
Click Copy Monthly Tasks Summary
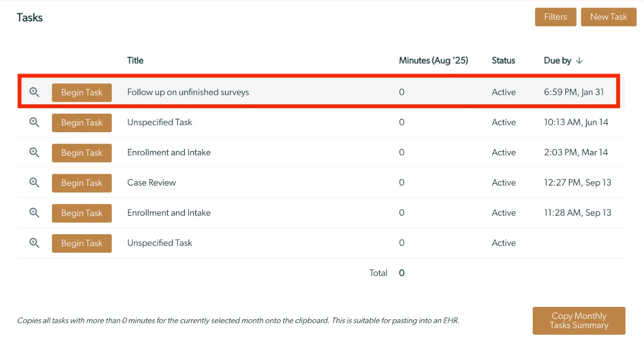579,321
